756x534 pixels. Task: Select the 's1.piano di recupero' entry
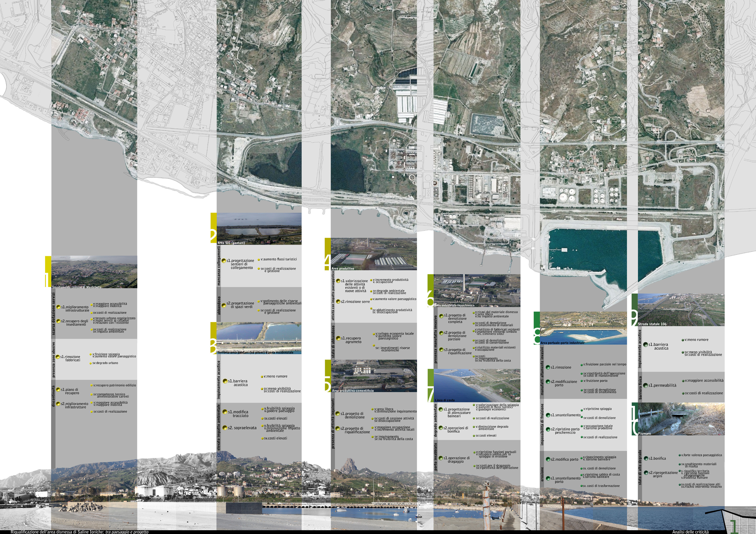click(70, 391)
